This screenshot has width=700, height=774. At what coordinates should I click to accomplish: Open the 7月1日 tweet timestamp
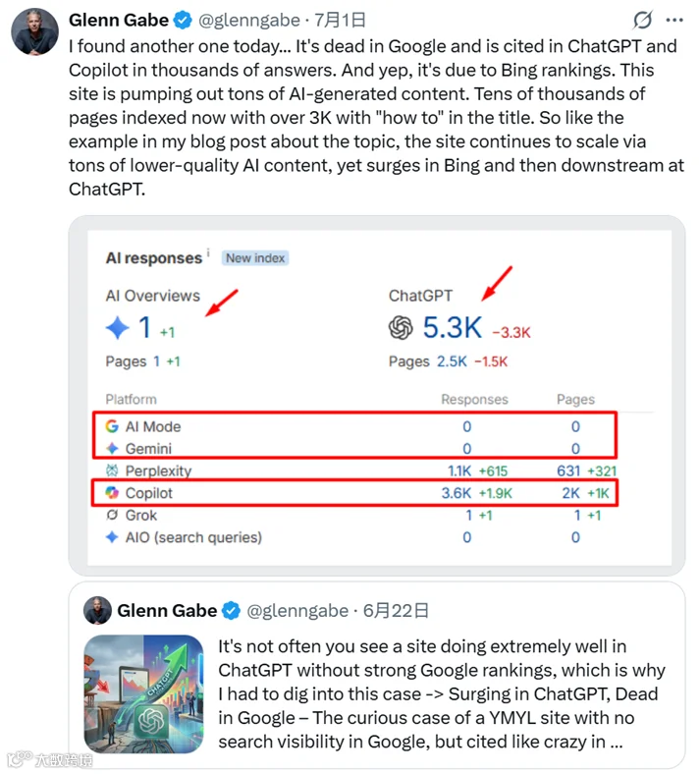341,21
